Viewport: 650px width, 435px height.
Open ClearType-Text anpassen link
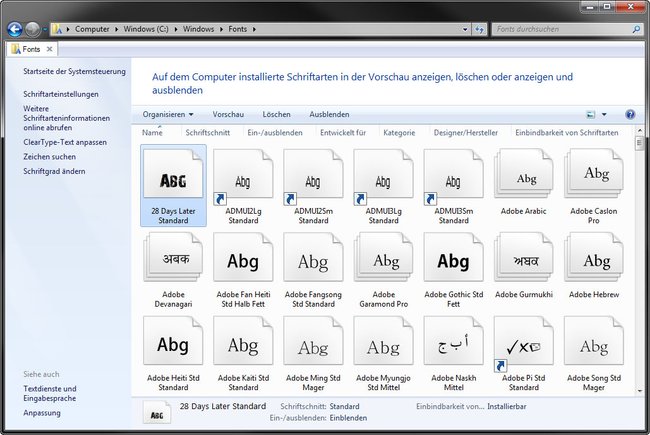pyautogui.click(x=65, y=142)
